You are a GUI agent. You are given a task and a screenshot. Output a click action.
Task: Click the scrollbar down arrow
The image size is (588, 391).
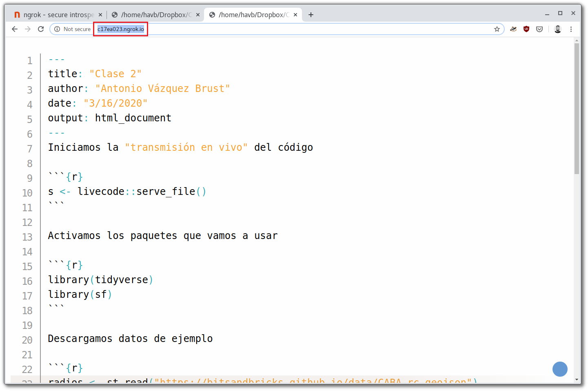577,380
